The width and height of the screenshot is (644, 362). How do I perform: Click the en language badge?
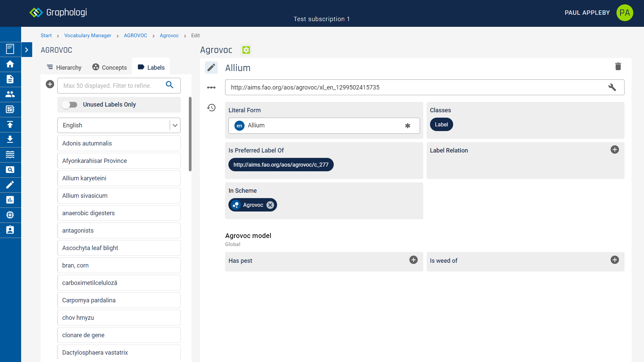tap(239, 126)
